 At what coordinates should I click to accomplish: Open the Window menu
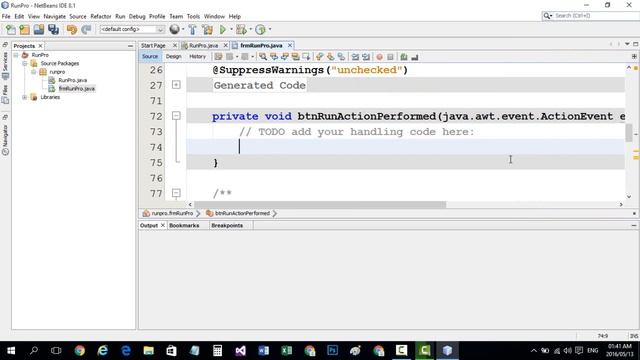[214, 16]
